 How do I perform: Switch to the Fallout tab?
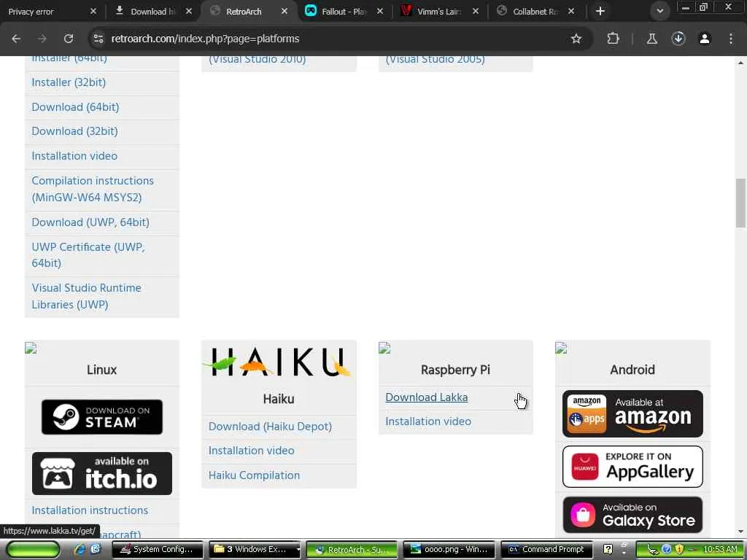(343, 12)
